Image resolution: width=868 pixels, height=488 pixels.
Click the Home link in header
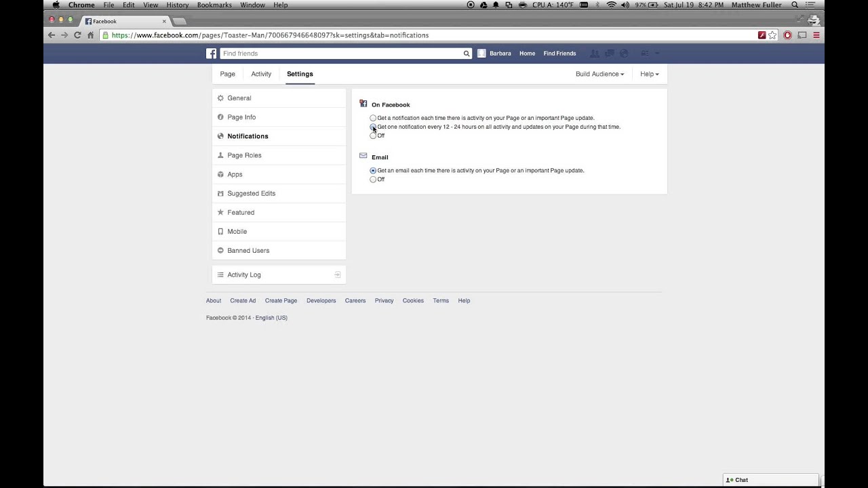tap(527, 54)
